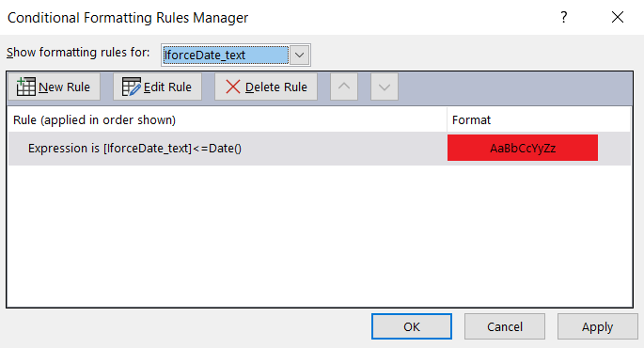The image size is (644, 348).
Task: Click the Edit Rule button label
Action: (x=167, y=87)
